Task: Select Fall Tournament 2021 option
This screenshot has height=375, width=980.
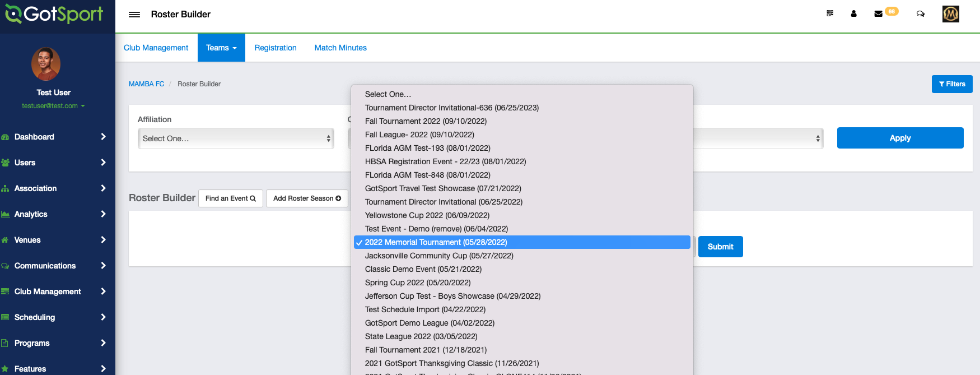Action: [x=522, y=350]
